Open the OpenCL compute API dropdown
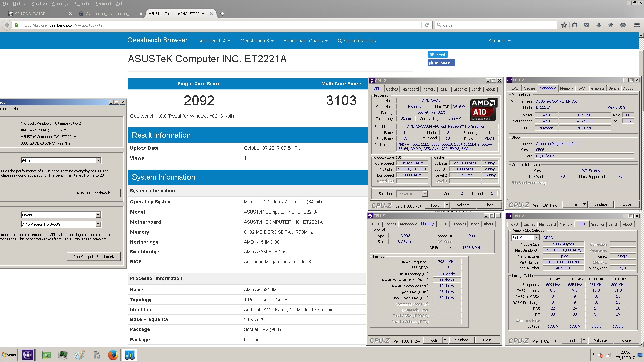Screen dimensions: 644x362 click(61, 215)
